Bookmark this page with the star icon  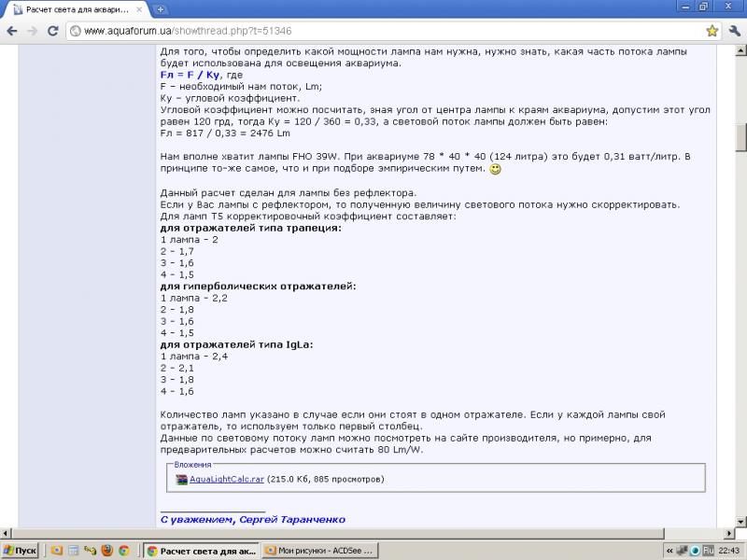tap(712, 31)
